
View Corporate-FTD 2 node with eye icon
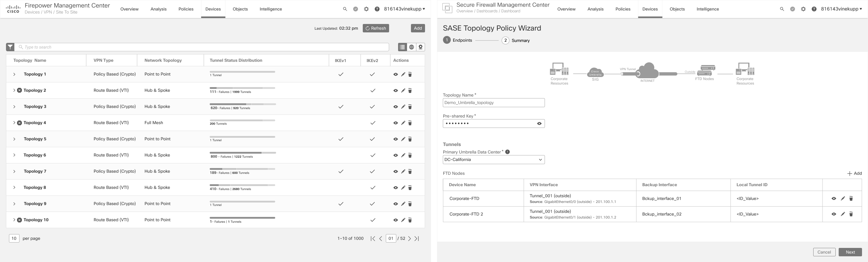click(834, 214)
